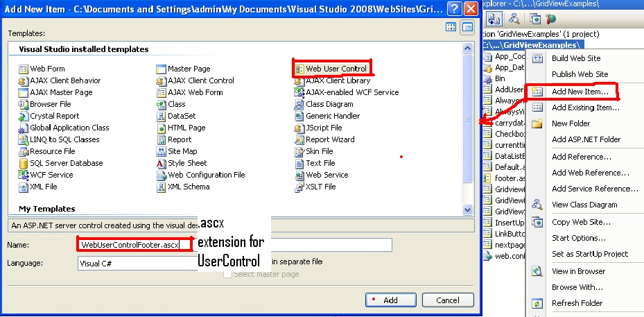Switch templates to small icons view

point(467,27)
